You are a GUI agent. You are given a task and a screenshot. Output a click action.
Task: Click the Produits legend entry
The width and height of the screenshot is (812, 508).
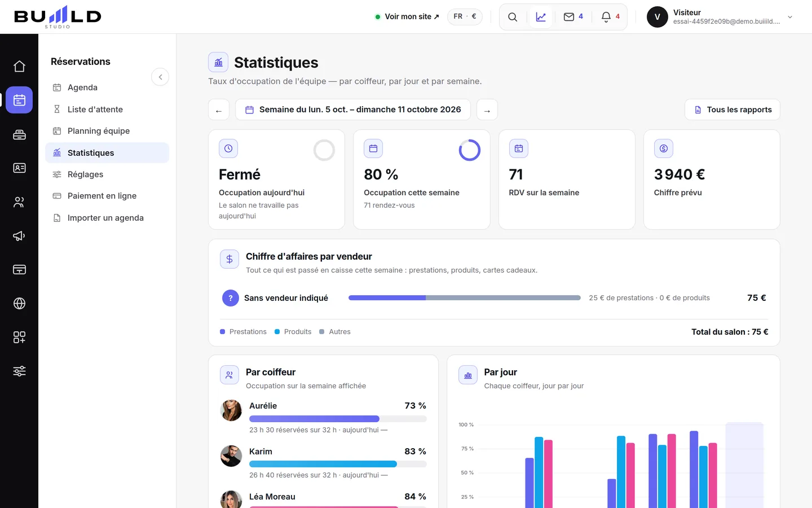coord(293,332)
